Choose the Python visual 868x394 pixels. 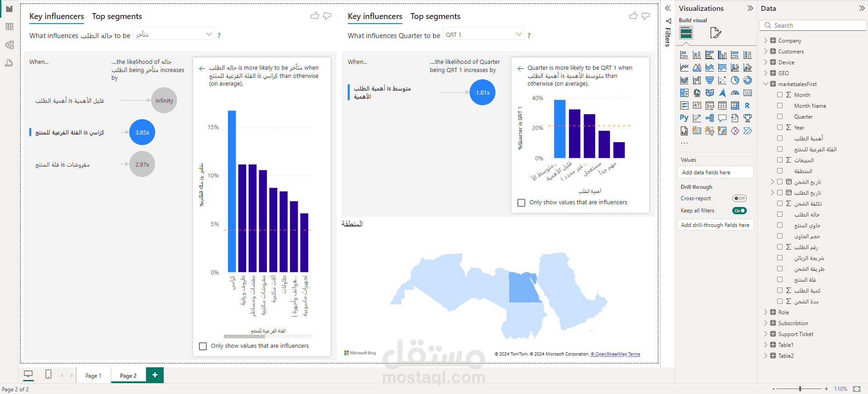tap(684, 118)
